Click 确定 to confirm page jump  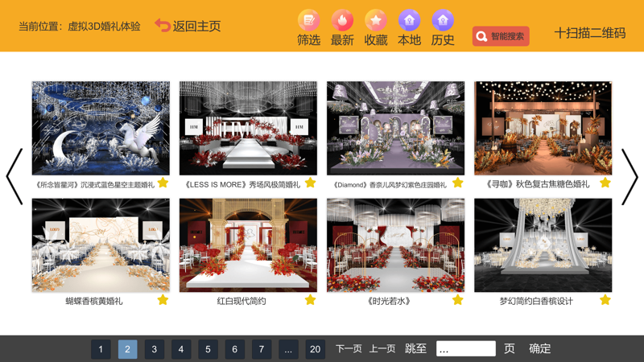point(539,349)
